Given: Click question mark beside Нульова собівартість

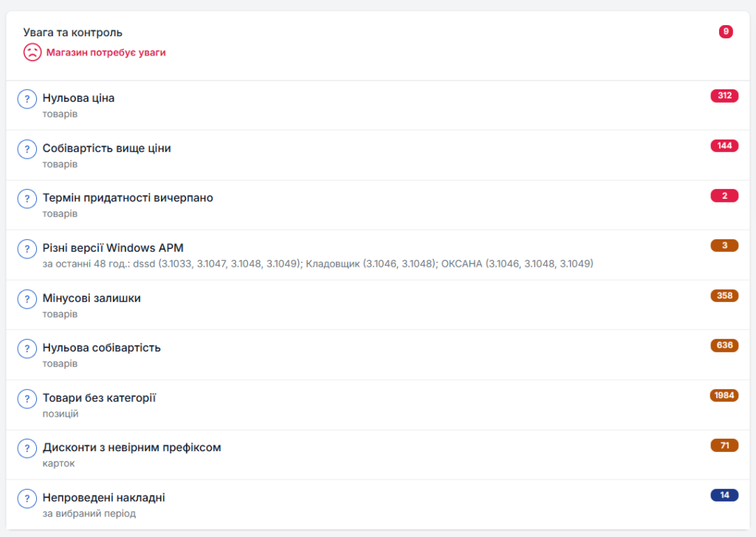Looking at the screenshot, I should click(27, 349).
